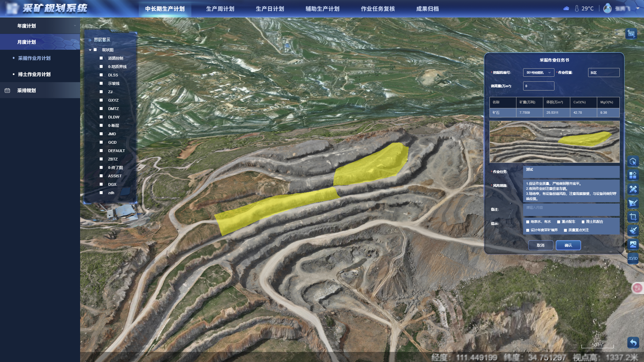
Task: Check the 重点配车 checkbox
Action: point(559,222)
